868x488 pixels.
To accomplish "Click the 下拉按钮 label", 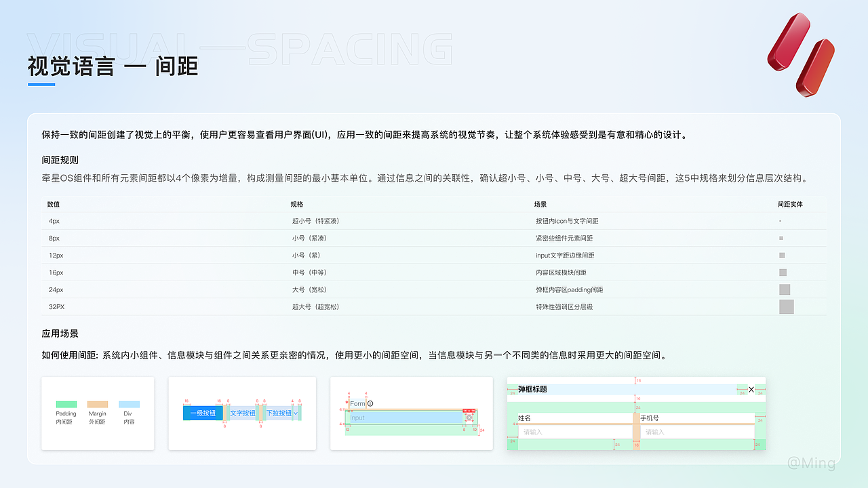I will (279, 413).
